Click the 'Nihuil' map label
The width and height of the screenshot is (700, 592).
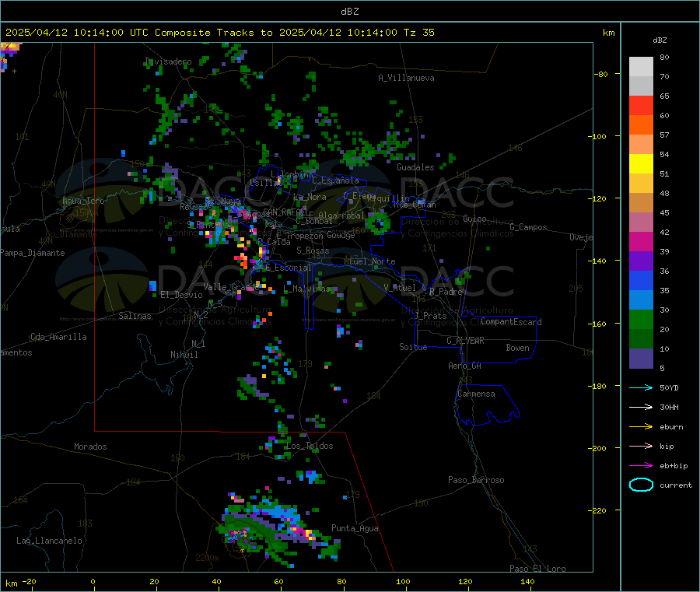(x=184, y=355)
